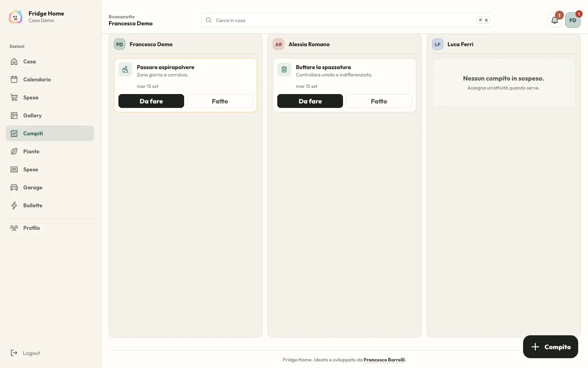Viewport: 588px width, 368px height.
Task: Click the 'Alessia Romano' column name
Action: pyautogui.click(x=309, y=44)
